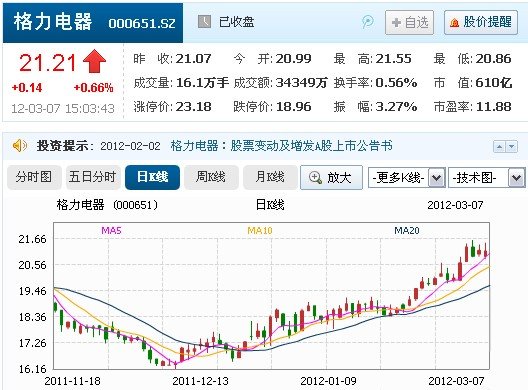Click the timestamp 12-03-07 15:03:43
The height and width of the screenshot is (390, 528).
click(x=63, y=108)
